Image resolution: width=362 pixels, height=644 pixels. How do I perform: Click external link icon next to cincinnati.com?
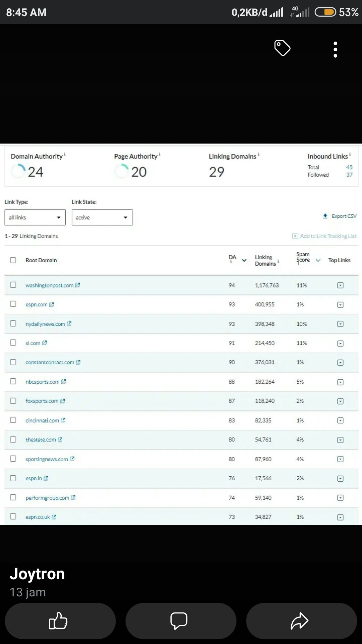pyautogui.click(x=63, y=420)
